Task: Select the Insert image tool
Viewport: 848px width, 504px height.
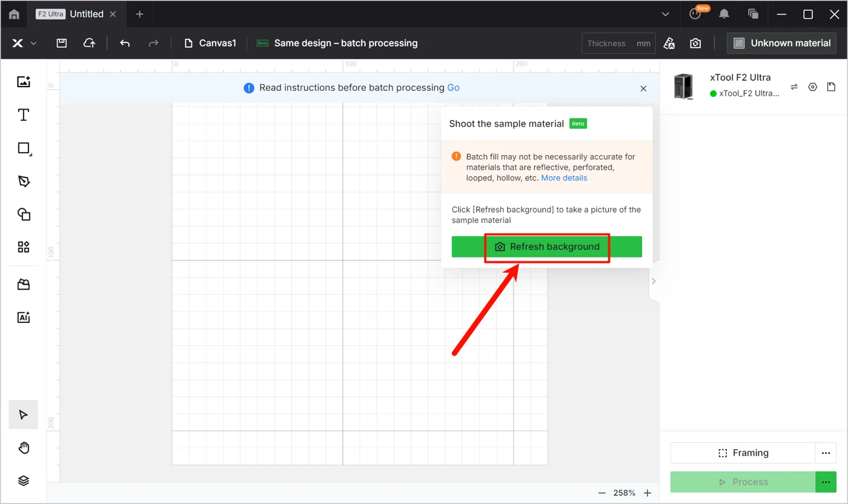Action: point(24,82)
